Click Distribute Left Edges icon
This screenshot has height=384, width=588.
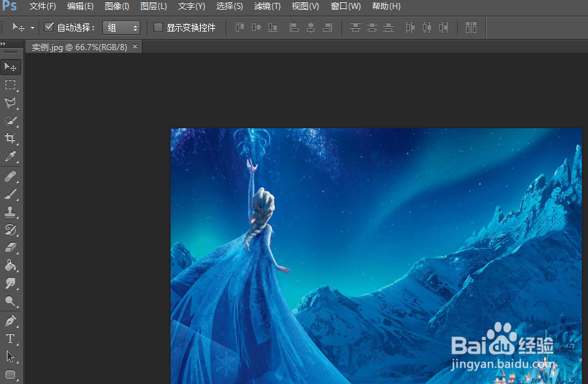pos(411,27)
